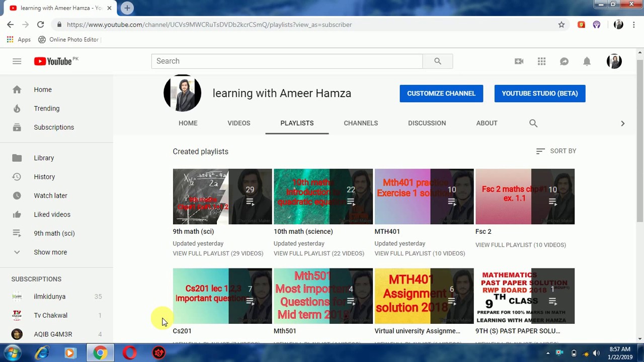Open the notifications bell

click(587, 61)
